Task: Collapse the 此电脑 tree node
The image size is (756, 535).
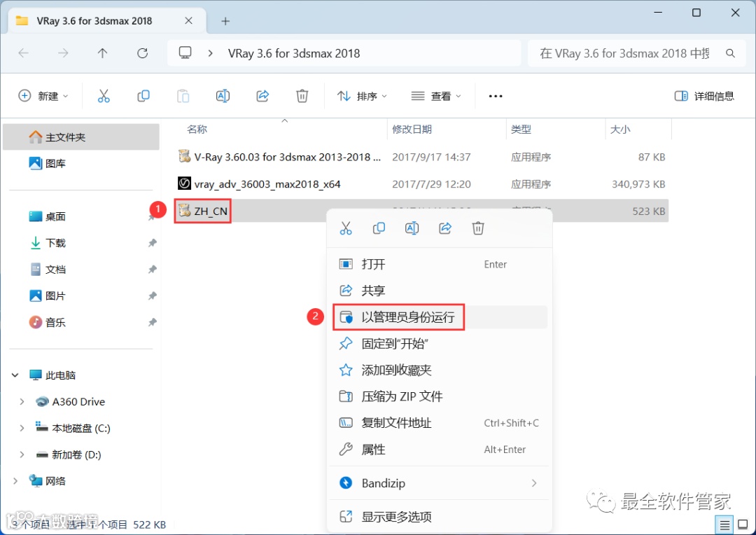Action: tap(15, 375)
